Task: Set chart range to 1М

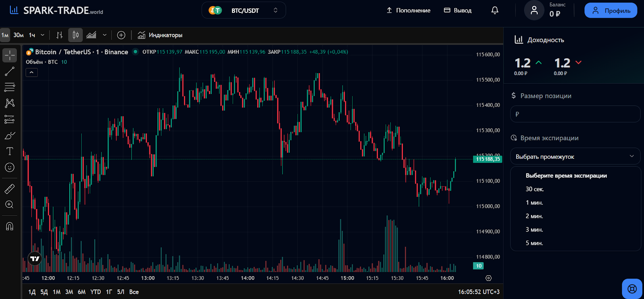Action: point(57,292)
